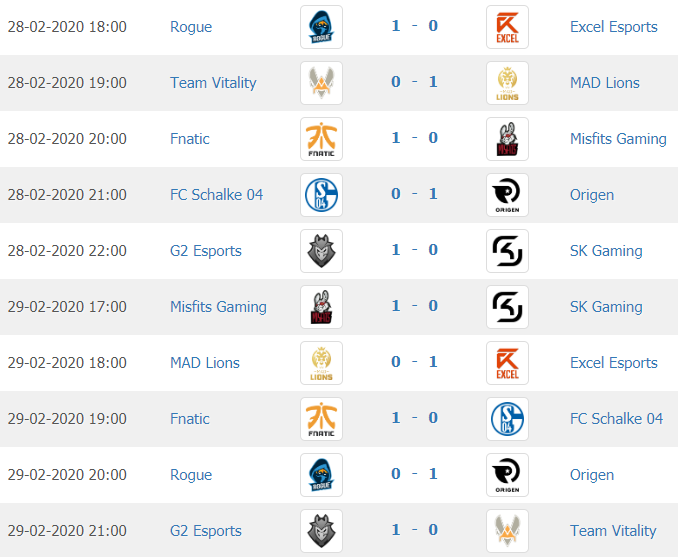Click Misfits Gaming logo in 29-02 17:00 match

[x=321, y=307]
